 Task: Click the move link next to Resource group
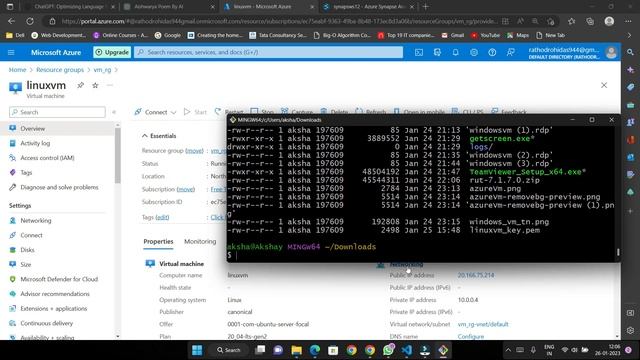click(x=194, y=151)
